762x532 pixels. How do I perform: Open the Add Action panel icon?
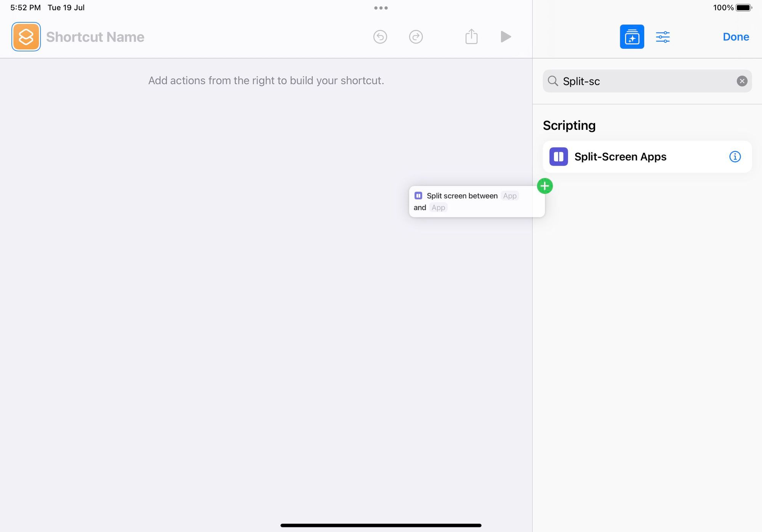click(x=632, y=37)
